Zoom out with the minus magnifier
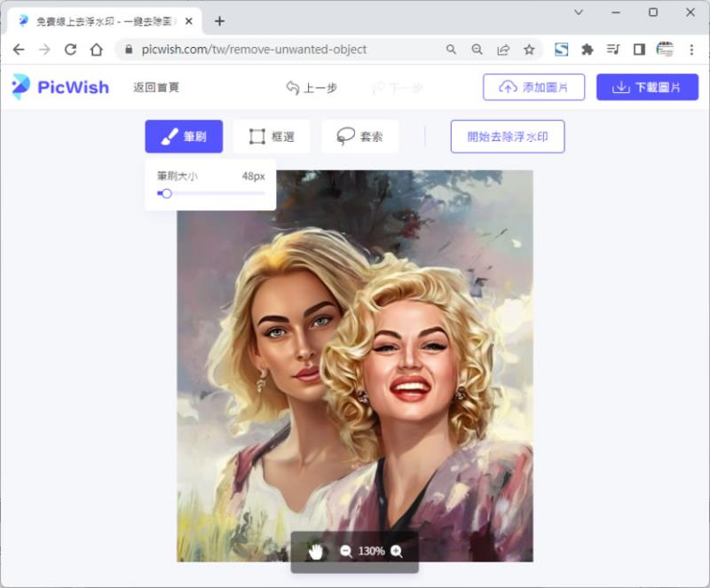710x588 pixels. [x=346, y=552]
